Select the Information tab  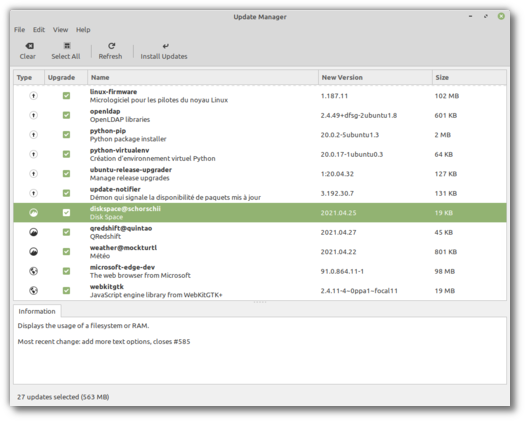click(37, 311)
